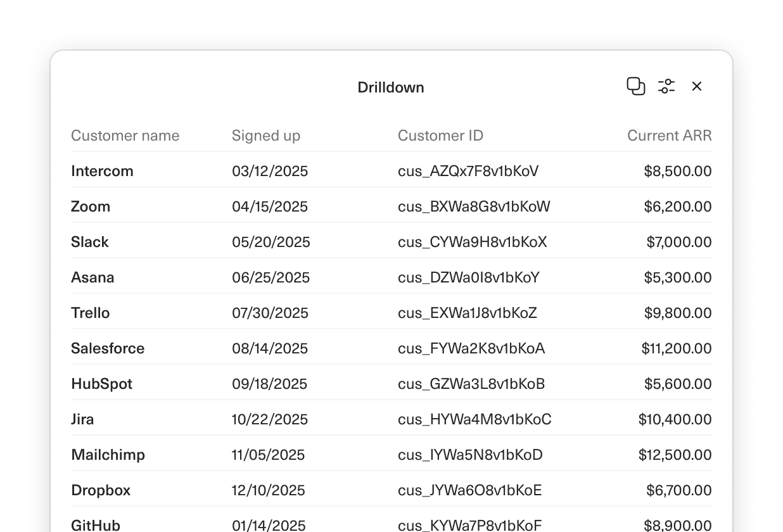Select customer ID cus_AZQx7F8v1bKoV
Image resolution: width=783 pixels, height=532 pixels.
click(x=468, y=171)
